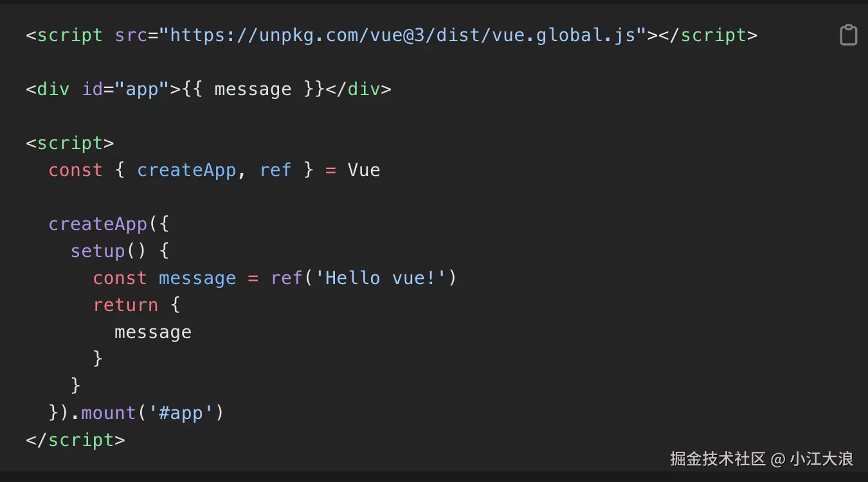Screen dimensions: 868x482
Task: Click the src attribute in first script tag
Action: click(x=131, y=35)
